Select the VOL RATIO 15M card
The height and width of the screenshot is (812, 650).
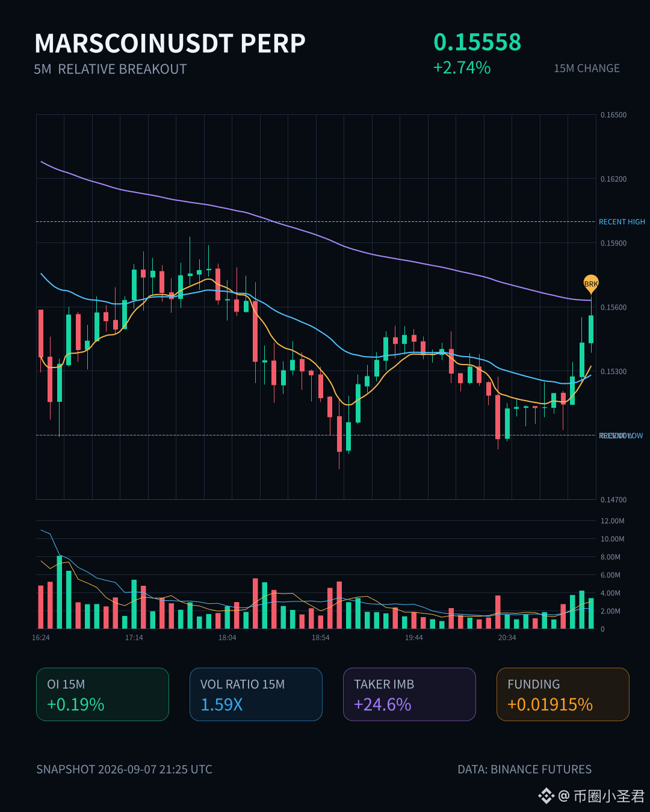(x=256, y=694)
